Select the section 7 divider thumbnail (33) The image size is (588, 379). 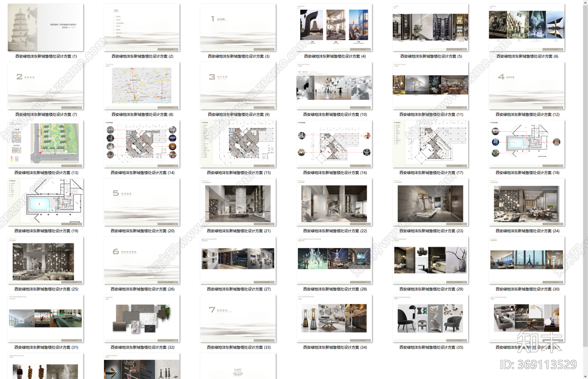click(238, 318)
